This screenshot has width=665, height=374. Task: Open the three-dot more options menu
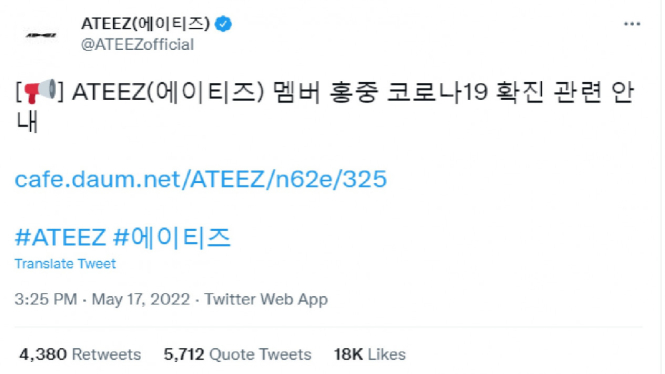click(x=631, y=24)
